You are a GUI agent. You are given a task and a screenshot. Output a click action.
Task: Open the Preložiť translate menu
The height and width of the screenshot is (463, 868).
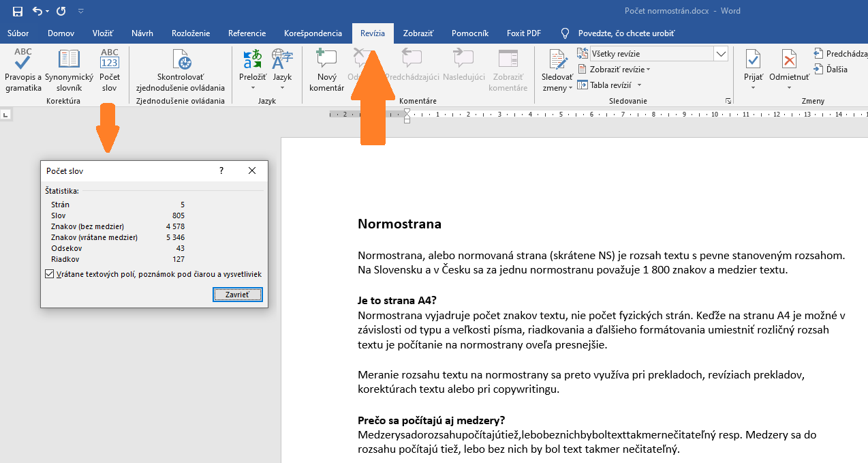tap(253, 70)
